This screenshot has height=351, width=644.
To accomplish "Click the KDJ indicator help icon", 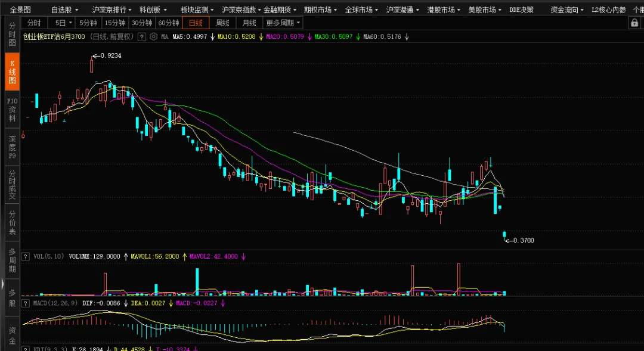I will point(26,349).
